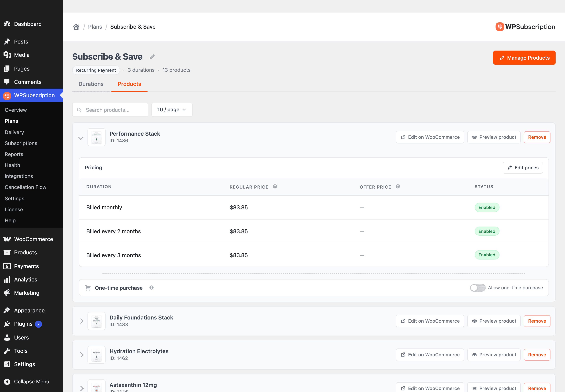This screenshot has height=392, width=565.
Task: Click the One-time purchase help icon
Action: [x=151, y=288]
